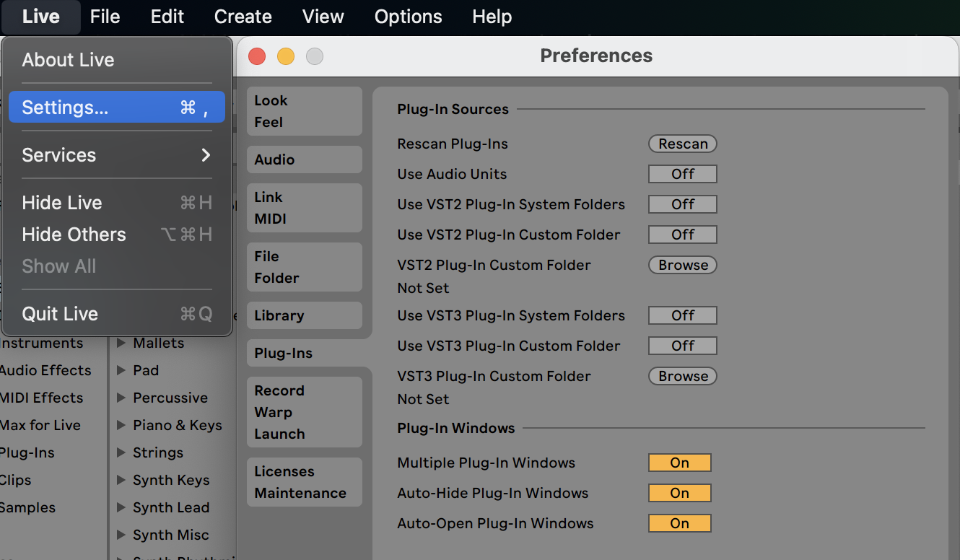Screen dimensions: 960x560
Task: Enable Use VST2 Plug-In System Folders
Action: pyautogui.click(x=682, y=204)
